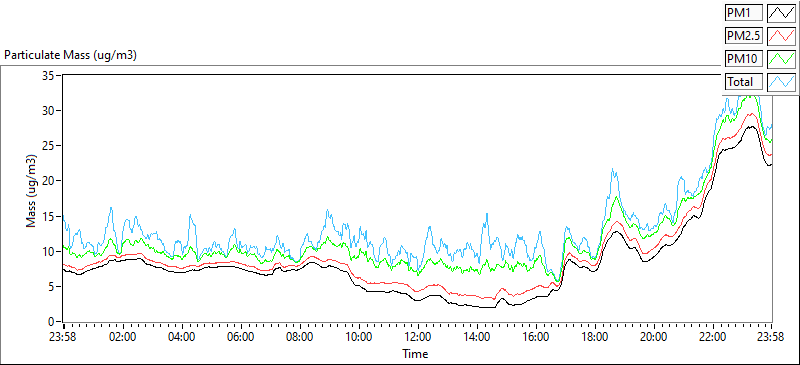Click the PM2.5 red line style icon
The width and height of the screenshot is (800, 365).
tap(782, 36)
